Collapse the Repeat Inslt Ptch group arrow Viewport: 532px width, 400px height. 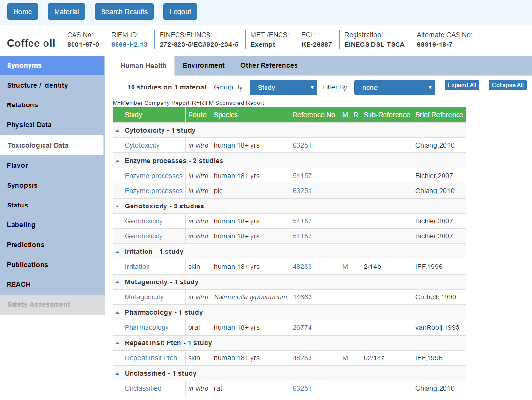point(118,343)
